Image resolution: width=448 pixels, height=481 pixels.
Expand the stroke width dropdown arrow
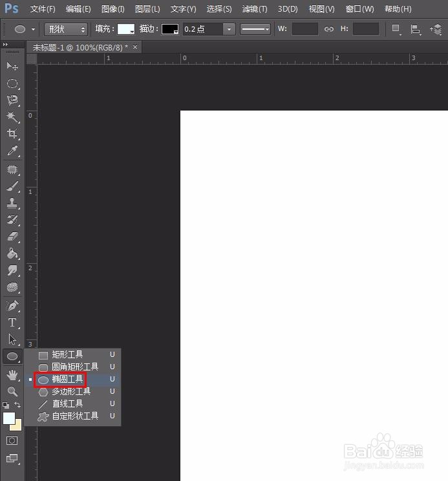(229, 30)
